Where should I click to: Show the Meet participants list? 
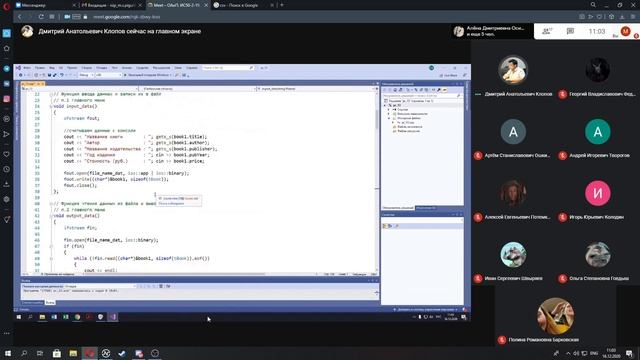pos(547,31)
